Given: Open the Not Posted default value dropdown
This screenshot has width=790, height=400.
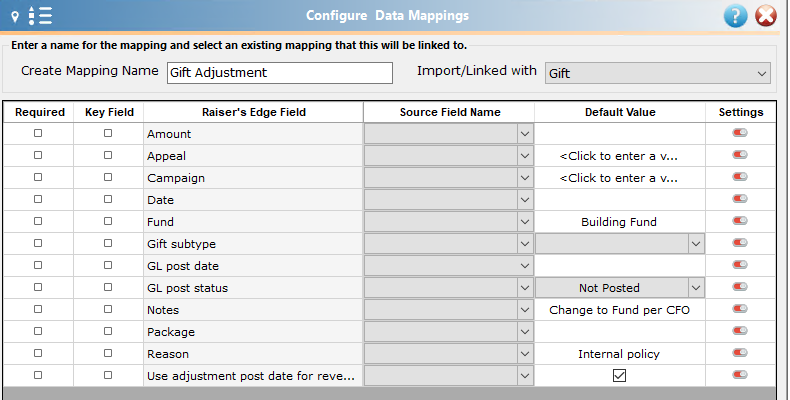Looking at the screenshot, I should (620, 288).
